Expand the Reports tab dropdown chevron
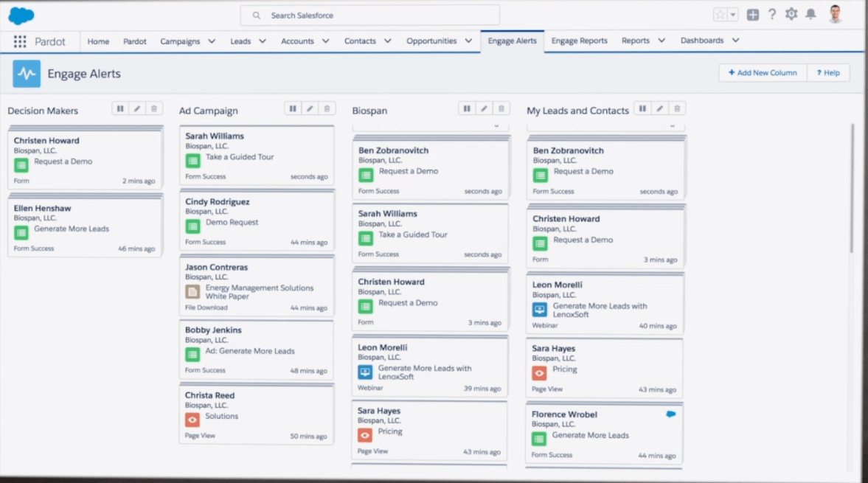The height and width of the screenshot is (483, 868). (661, 41)
